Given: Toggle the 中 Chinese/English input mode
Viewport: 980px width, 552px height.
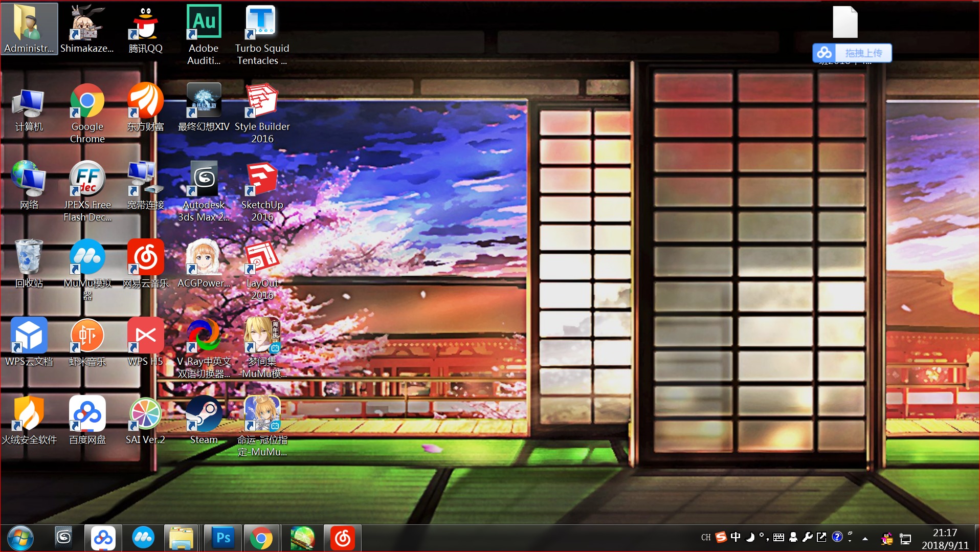Looking at the screenshot, I should pos(736,537).
